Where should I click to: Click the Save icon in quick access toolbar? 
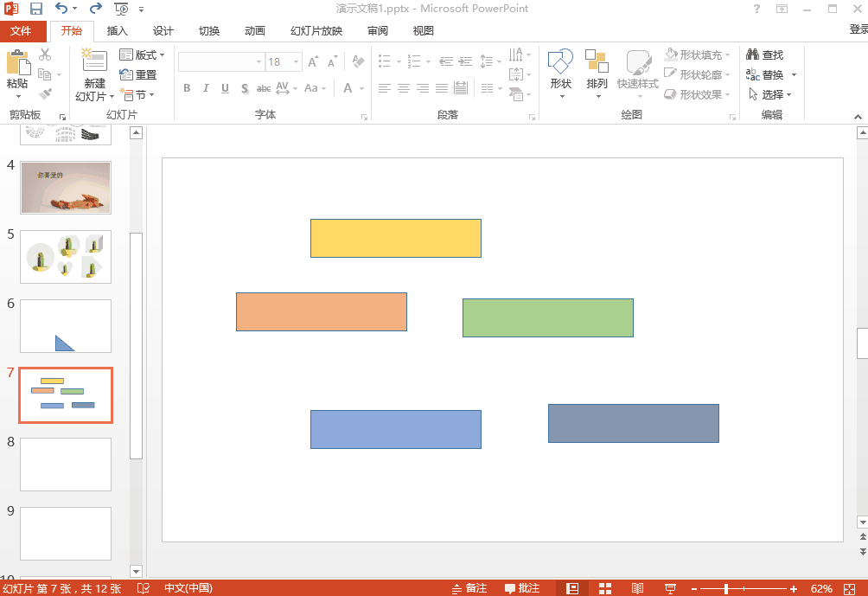tap(36, 9)
